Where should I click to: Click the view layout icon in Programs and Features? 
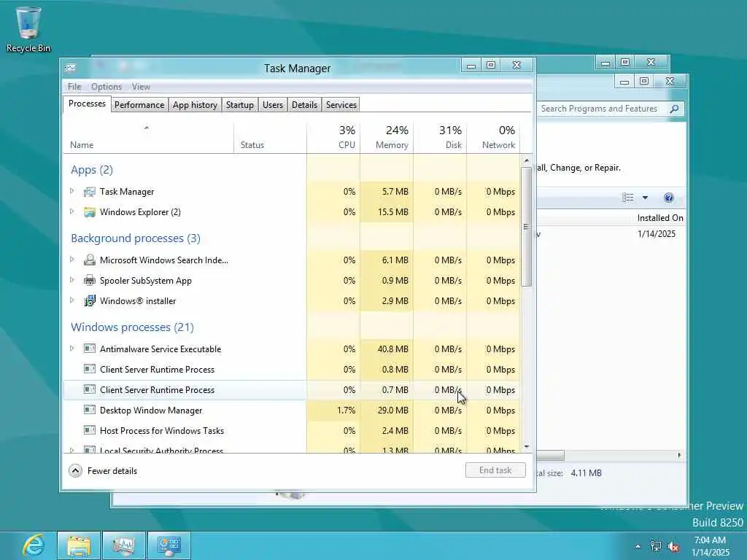pos(628,198)
